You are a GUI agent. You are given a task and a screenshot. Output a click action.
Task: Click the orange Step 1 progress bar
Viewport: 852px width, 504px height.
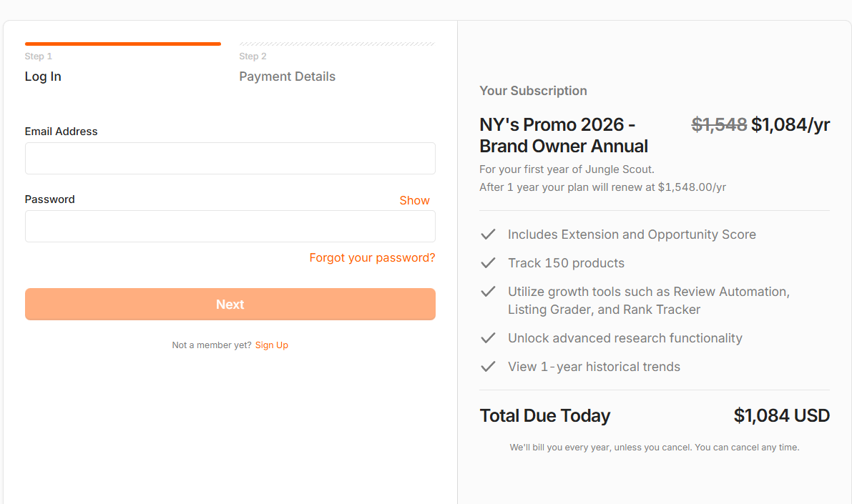click(123, 44)
